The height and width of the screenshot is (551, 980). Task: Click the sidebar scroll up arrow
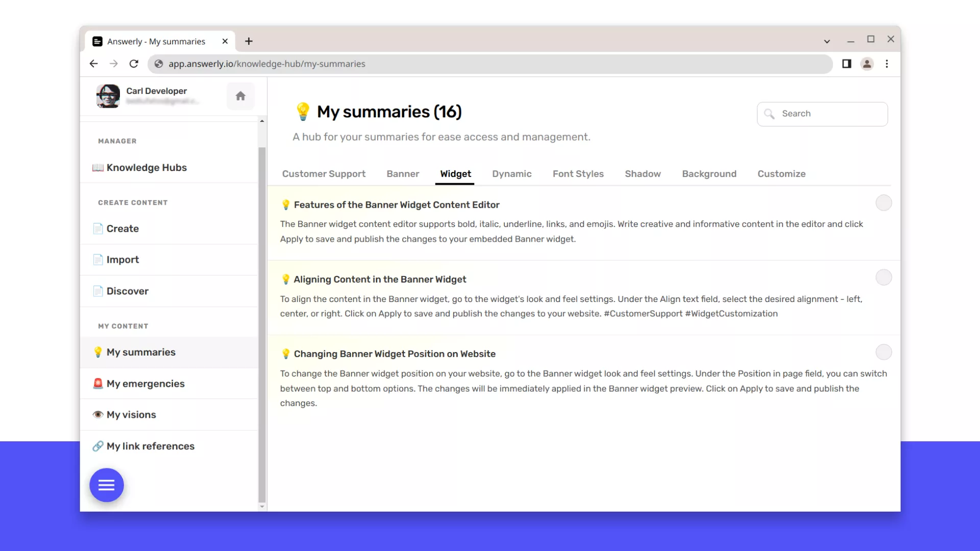click(x=262, y=121)
